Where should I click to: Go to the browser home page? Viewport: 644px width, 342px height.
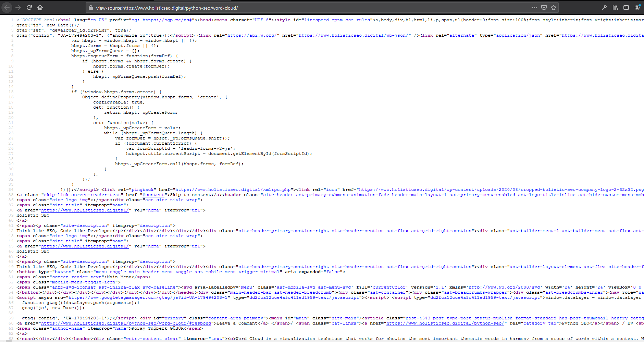click(x=40, y=7)
